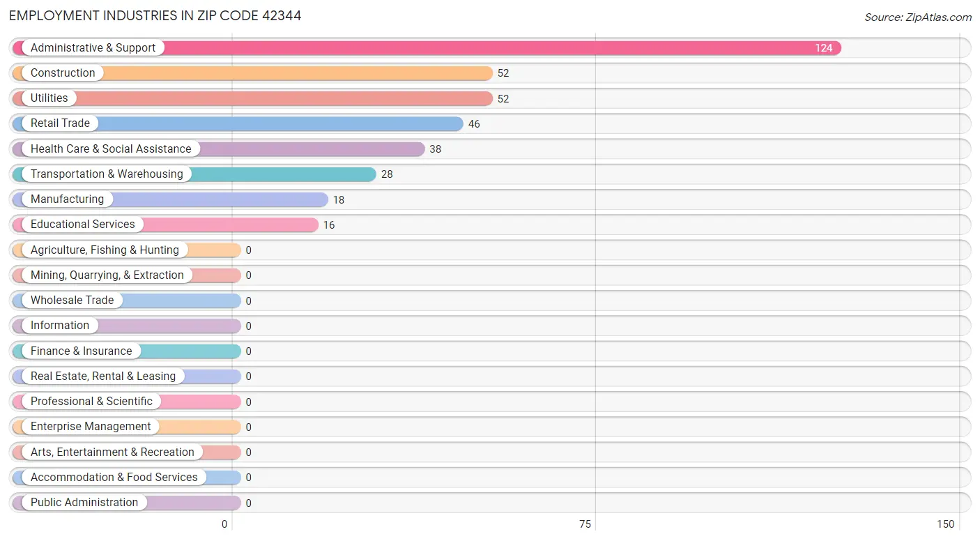
Task: Select Accommodation & Food Services row
Action: pos(490,478)
